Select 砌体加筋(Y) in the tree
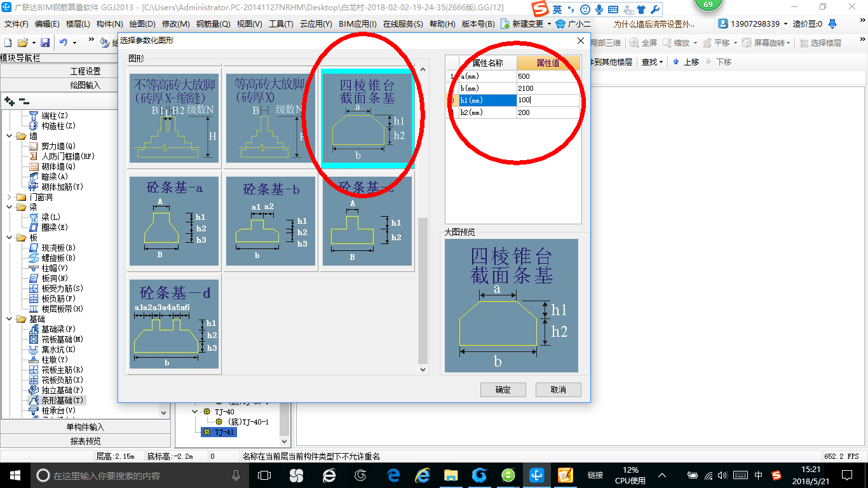Image resolution: width=868 pixels, height=488 pixels. [62, 187]
